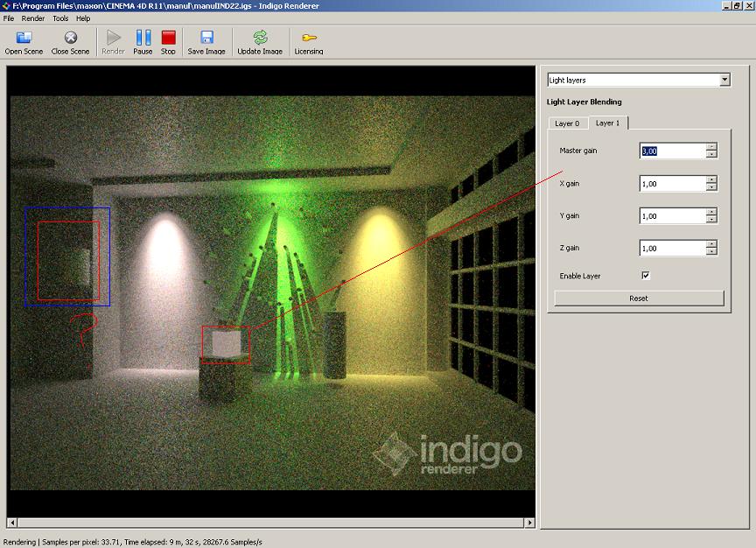The image size is (756, 548).
Task: Select the Layer 1 tab
Action: point(607,123)
